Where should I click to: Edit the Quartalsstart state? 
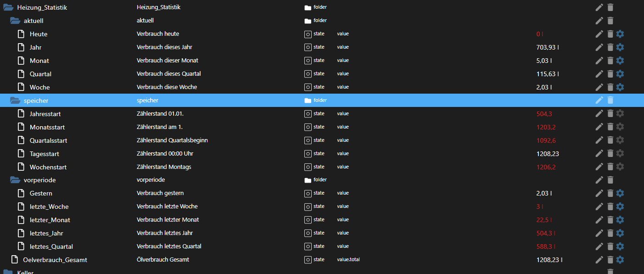599,140
